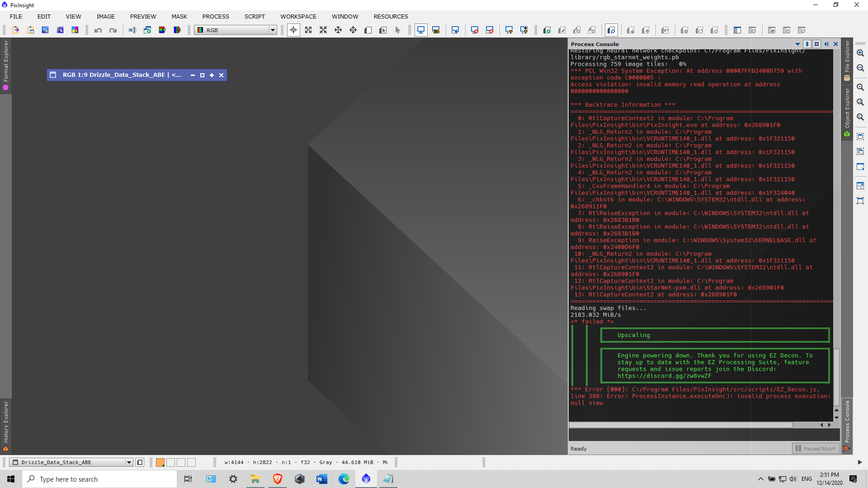This screenshot has height=488, width=868.
Task: Click Zoom Out icon in right sidebar
Action: tap(860, 68)
